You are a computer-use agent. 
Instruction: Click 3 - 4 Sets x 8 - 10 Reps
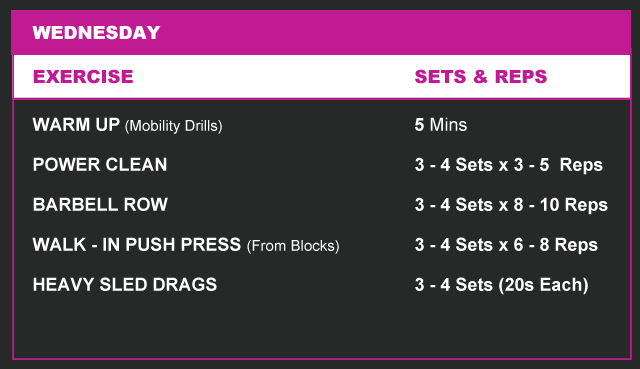click(x=511, y=205)
